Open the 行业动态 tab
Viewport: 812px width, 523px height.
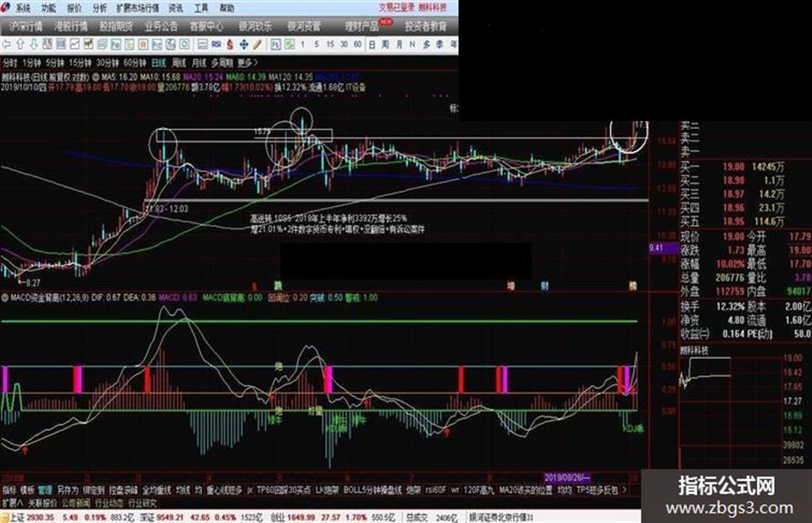coord(109,502)
